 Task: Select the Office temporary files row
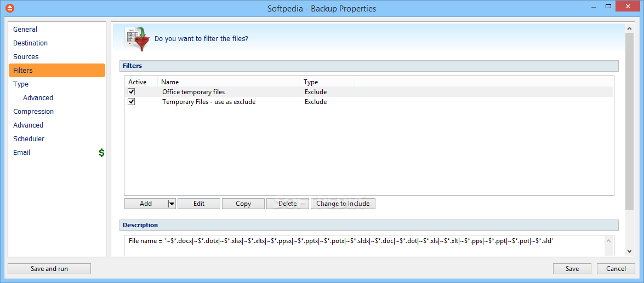369,92
